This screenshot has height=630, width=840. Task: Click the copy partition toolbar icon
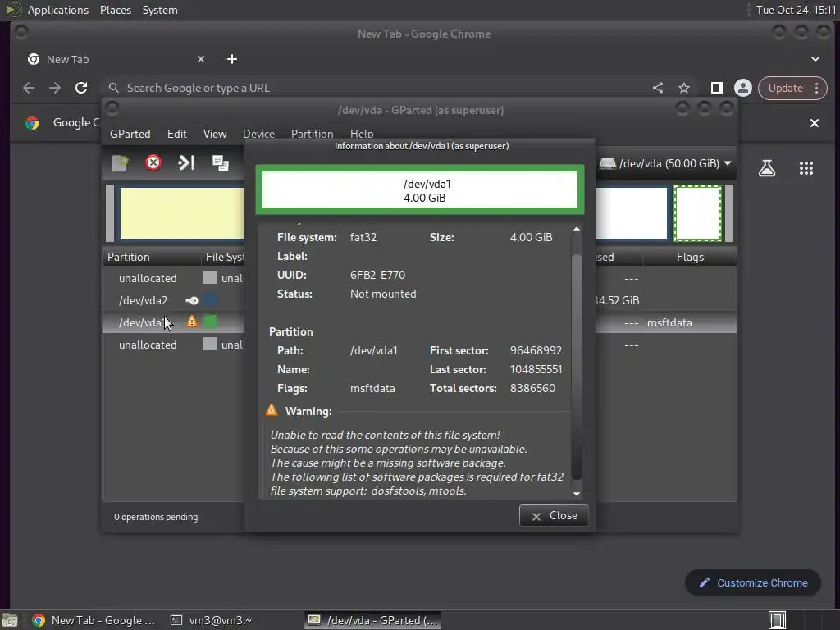tap(220, 163)
